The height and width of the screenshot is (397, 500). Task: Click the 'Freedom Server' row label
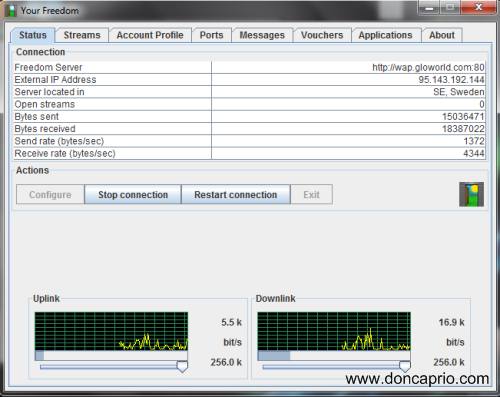point(48,67)
